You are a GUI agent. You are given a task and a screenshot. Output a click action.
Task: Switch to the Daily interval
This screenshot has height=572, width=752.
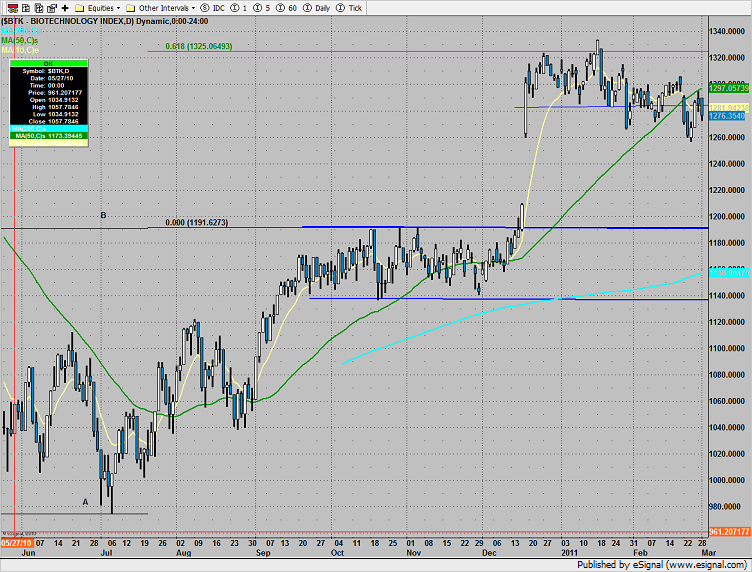pos(317,8)
